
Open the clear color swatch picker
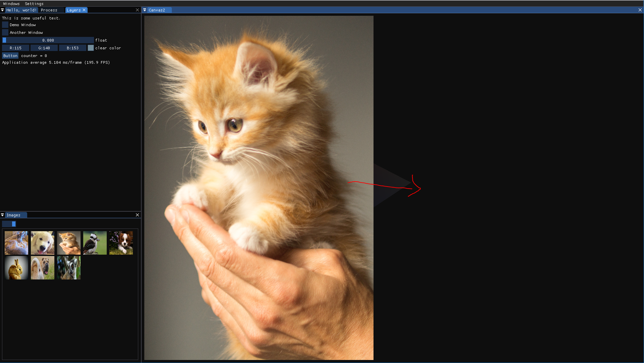pyautogui.click(x=91, y=48)
